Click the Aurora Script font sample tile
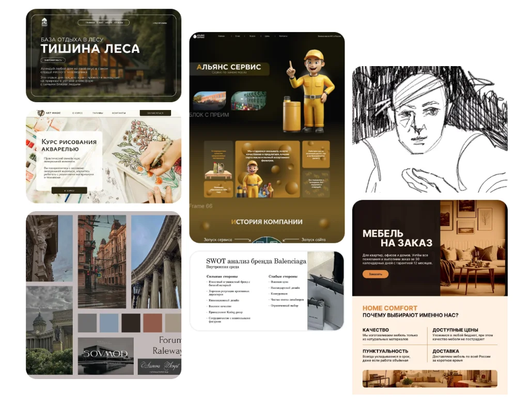Screen dimensions: 532x408 pos(160,366)
